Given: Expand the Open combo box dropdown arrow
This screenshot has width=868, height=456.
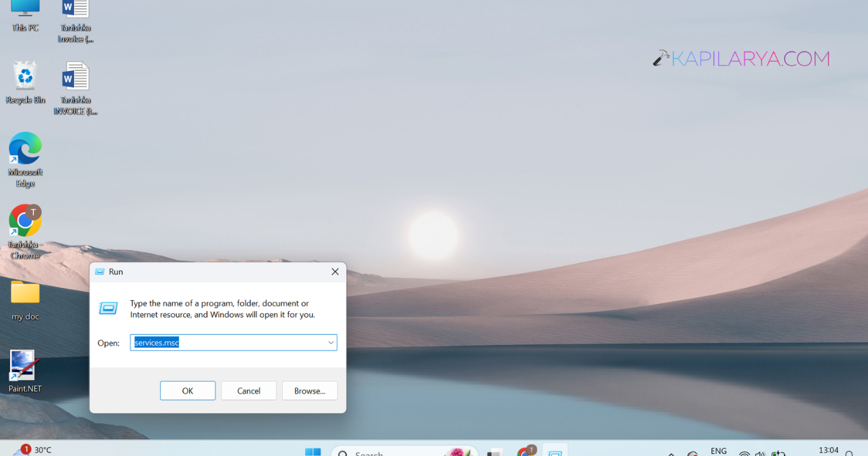Looking at the screenshot, I should click(x=331, y=342).
